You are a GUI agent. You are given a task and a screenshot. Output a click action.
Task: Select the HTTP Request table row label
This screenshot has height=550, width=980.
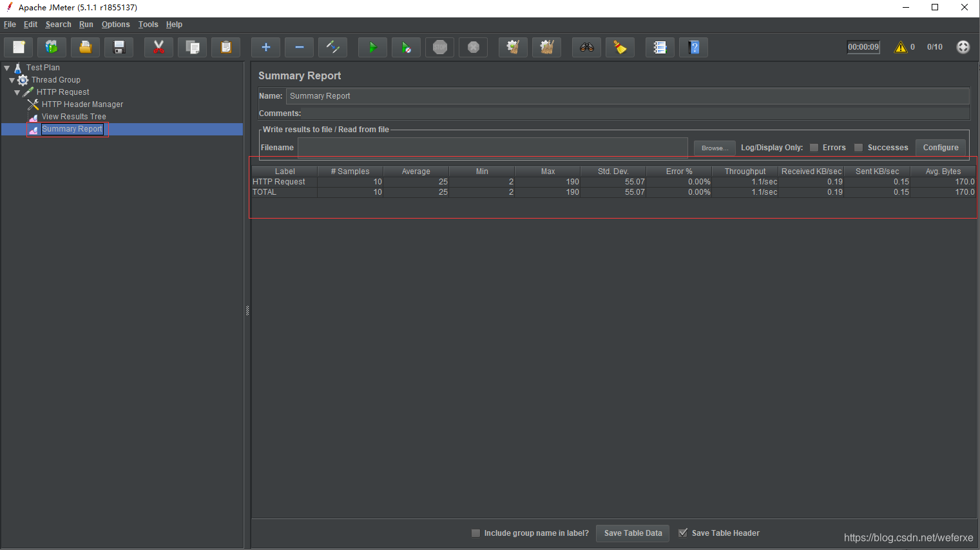coord(279,182)
